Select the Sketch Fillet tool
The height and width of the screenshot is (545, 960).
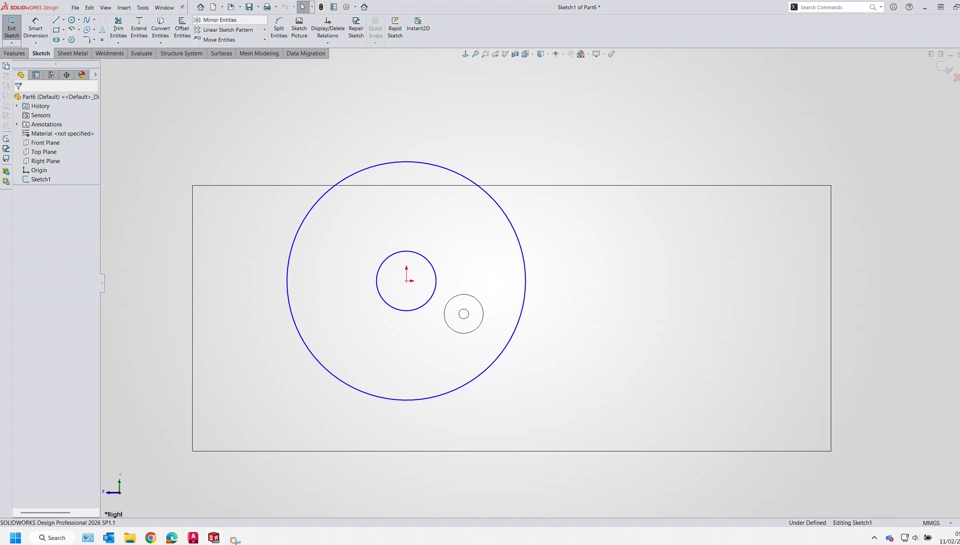coord(87,40)
